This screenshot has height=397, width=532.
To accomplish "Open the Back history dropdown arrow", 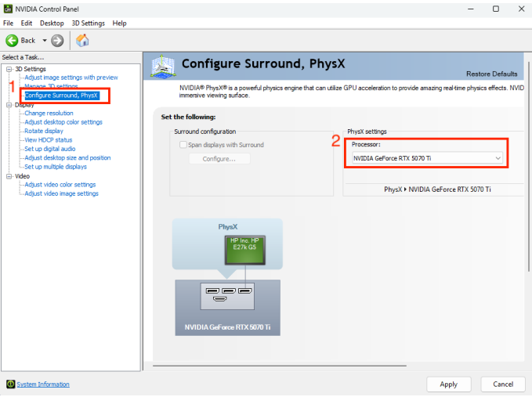I will (x=45, y=40).
